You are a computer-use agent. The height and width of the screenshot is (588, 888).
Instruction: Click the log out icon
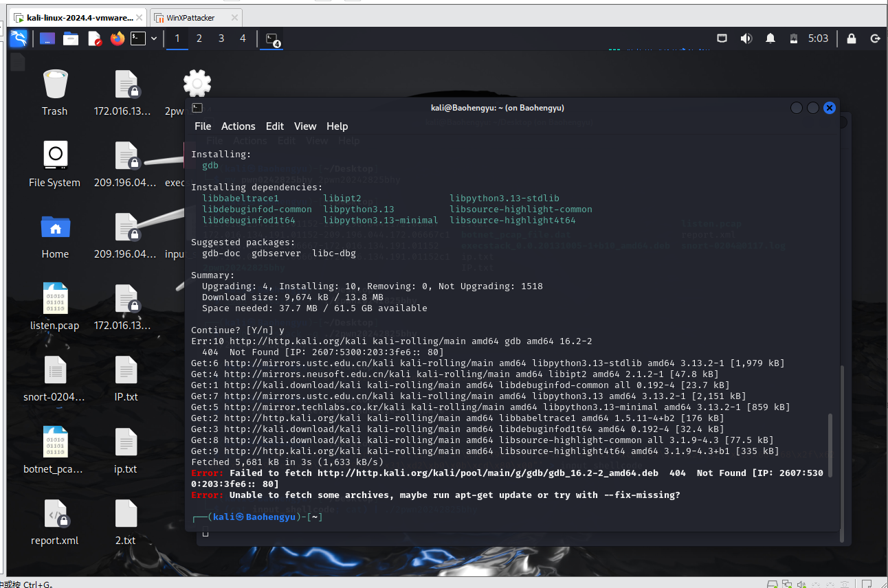click(x=875, y=38)
